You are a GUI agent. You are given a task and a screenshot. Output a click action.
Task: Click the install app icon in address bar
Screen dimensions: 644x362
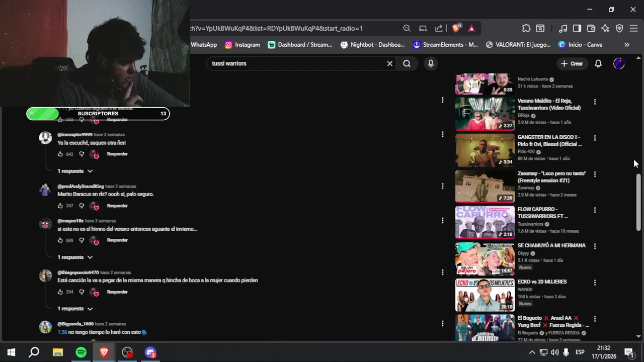click(423, 28)
